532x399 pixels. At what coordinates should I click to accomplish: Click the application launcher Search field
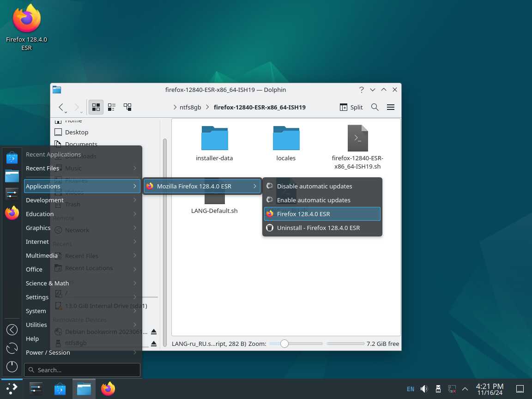(x=82, y=370)
